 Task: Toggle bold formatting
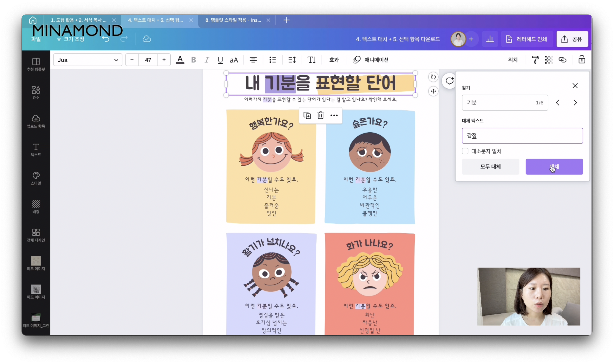click(193, 60)
